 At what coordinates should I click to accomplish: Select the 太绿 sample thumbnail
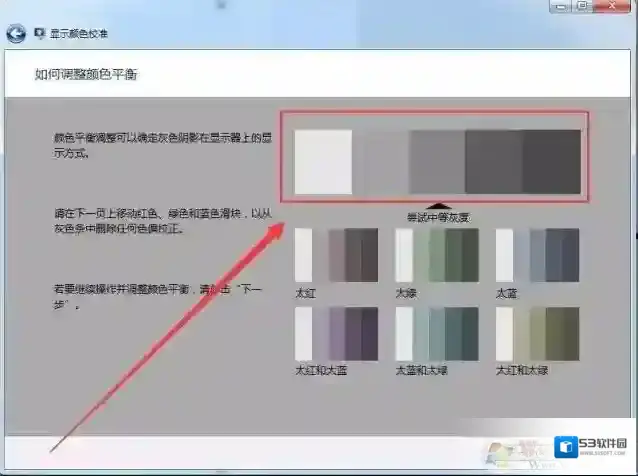[x=436, y=255]
